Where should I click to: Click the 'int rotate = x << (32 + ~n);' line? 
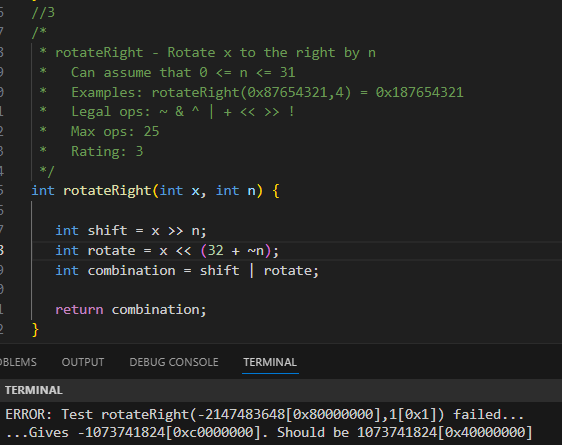(x=167, y=251)
